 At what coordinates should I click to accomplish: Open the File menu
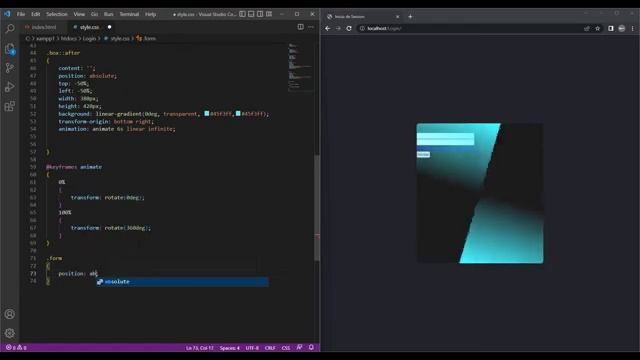21,14
